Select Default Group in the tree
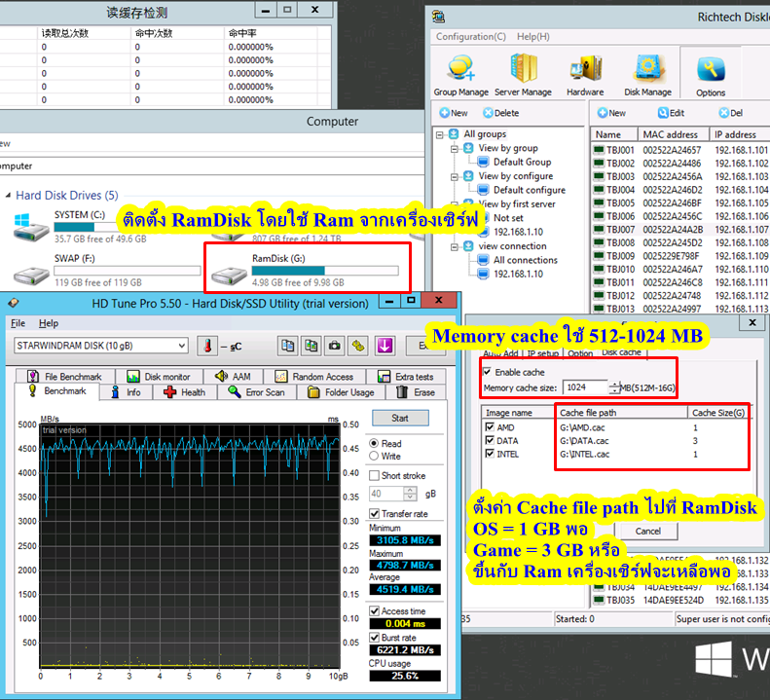The height and width of the screenshot is (700, 770). (x=522, y=163)
